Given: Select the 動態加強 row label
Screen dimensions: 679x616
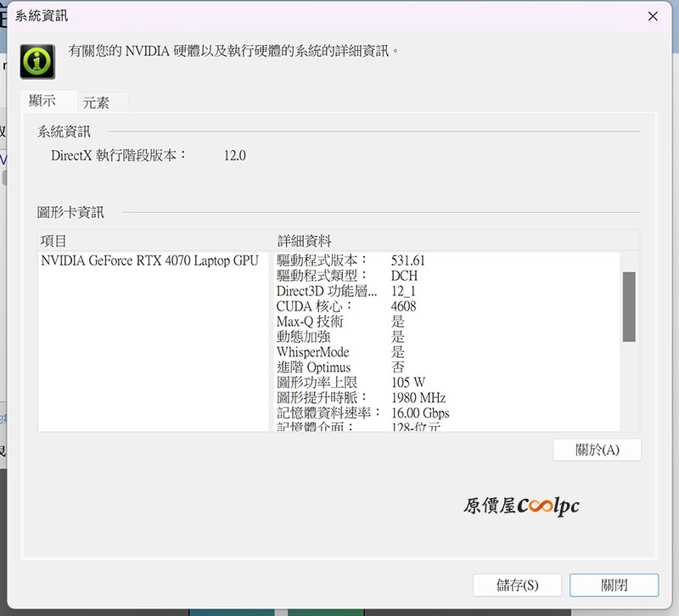Looking at the screenshot, I should [304, 337].
